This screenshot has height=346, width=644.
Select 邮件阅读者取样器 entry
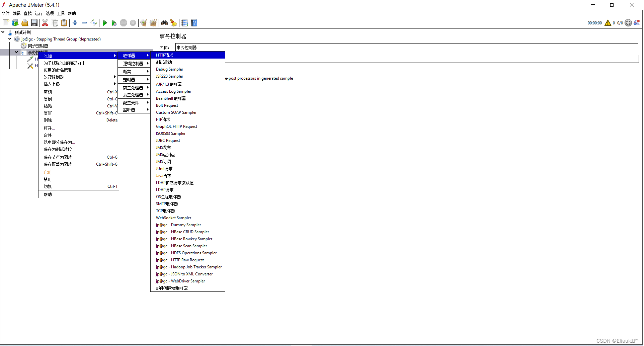[188, 288]
